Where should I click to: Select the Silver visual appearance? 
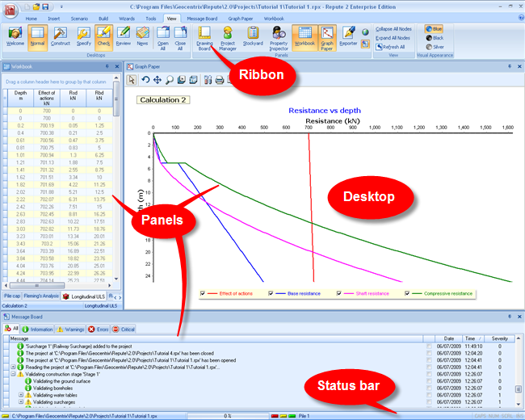[x=435, y=47]
